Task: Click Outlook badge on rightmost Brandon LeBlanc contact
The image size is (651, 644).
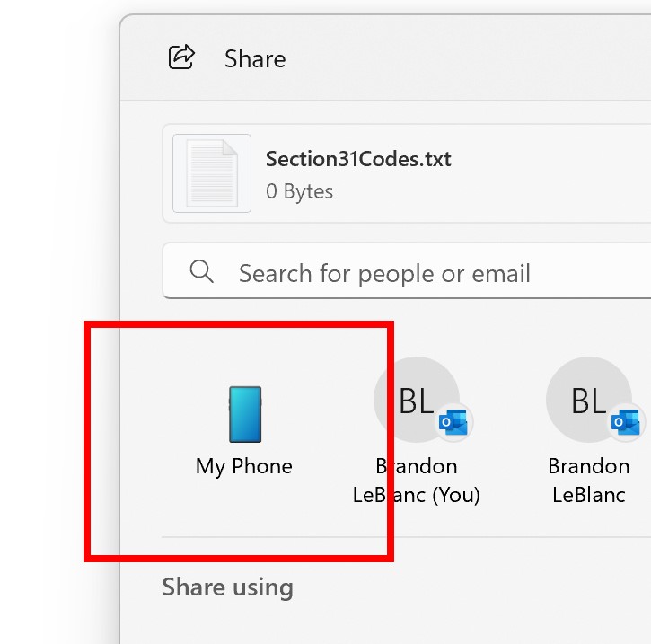Action: tap(624, 422)
